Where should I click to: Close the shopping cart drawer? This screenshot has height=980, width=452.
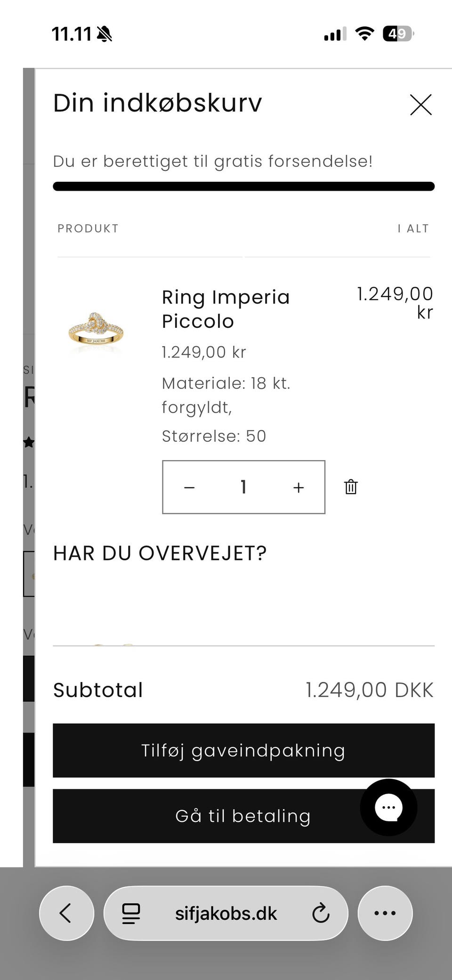pyautogui.click(x=420, y=105)
